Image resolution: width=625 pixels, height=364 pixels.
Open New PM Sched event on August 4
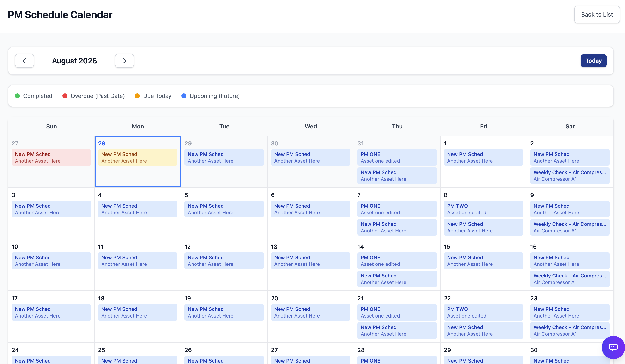tap(138, 209)
